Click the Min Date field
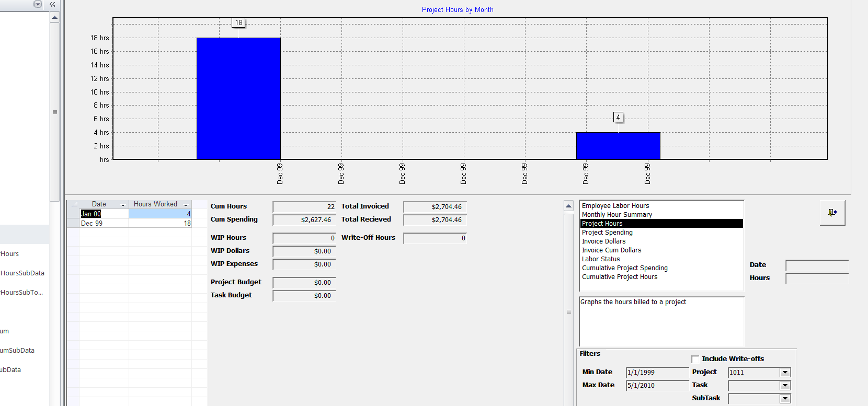 click(x=657, y=373)
